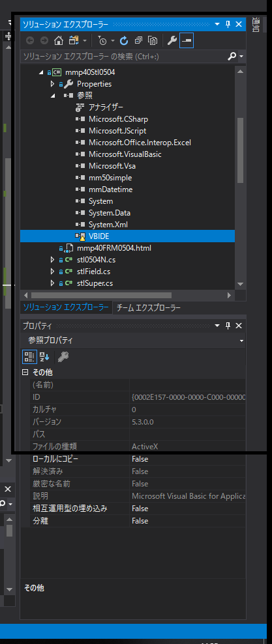Select the アナライザー analyzer item
Viewport: 272px width, 644px height.
pyautogui.click(x=106, y=107)
